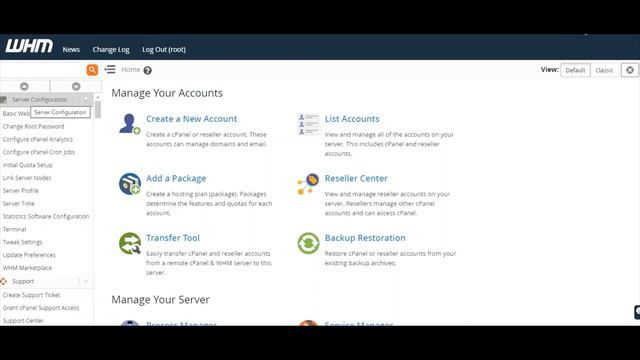640x360 pixels.
Task: Toggle the sidebar collapse menu icon
Action: pos(110,69)
